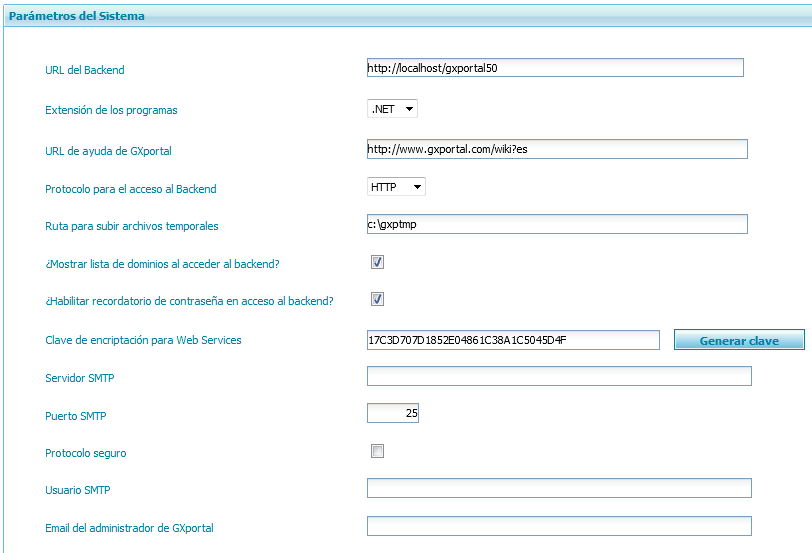
Task: Focus the administrator email input field
Action: (559, 526)
